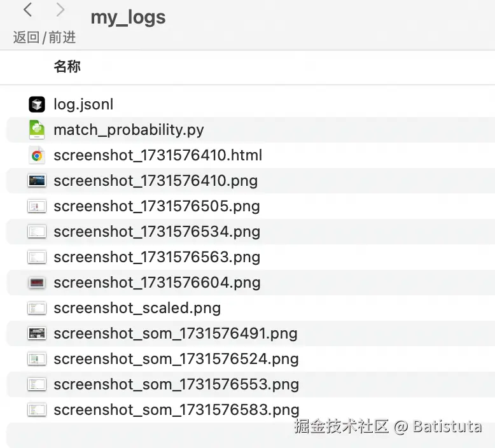This screenshot has height=448, width=495.
Task: Select the screenshot_1731576534.png file name
Action: click(157, 232)
